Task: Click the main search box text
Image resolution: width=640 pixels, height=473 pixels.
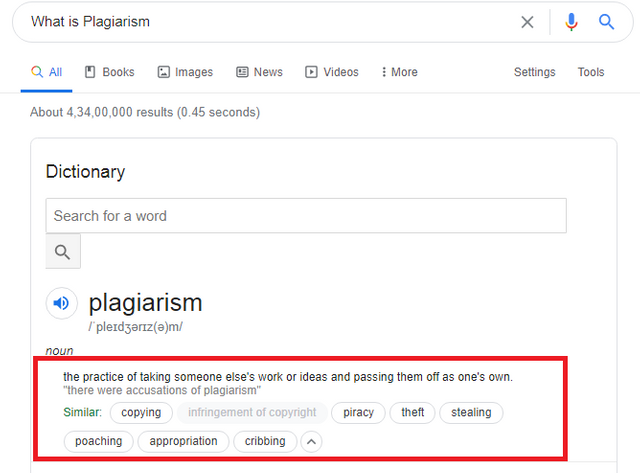Action: point(90,22)
